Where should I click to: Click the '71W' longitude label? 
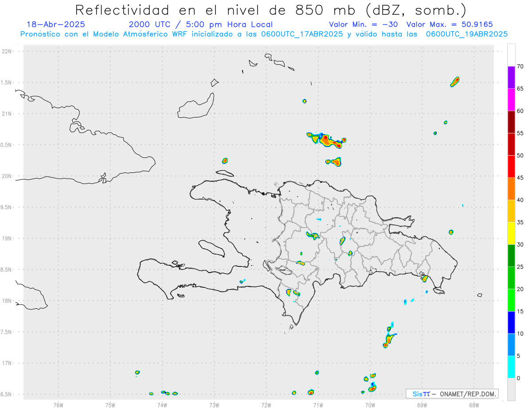click(318, 405)
